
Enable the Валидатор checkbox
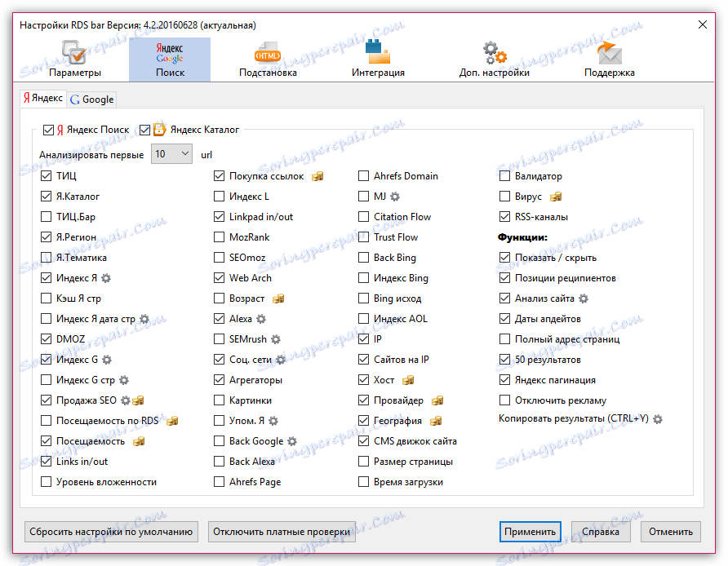(504, 176)
